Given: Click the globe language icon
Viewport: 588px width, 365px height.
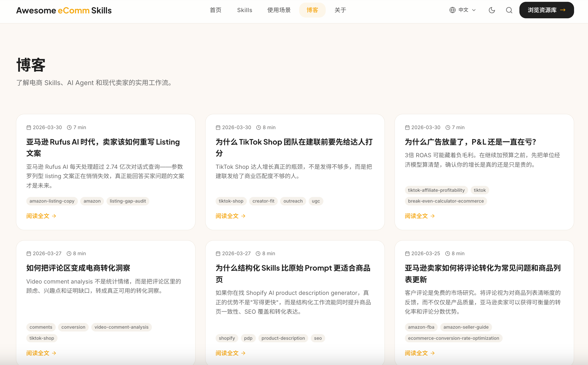Looking at the screenshot, I should [452, 10].
